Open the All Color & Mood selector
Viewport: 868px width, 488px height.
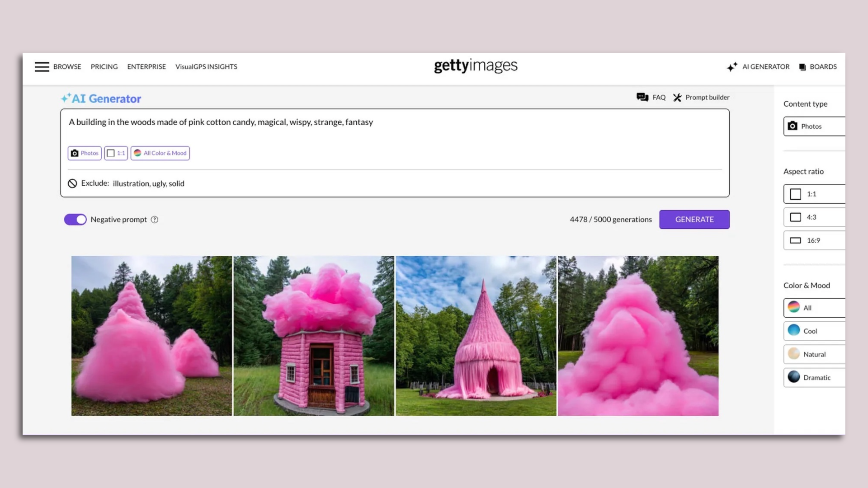coord(160,153)
